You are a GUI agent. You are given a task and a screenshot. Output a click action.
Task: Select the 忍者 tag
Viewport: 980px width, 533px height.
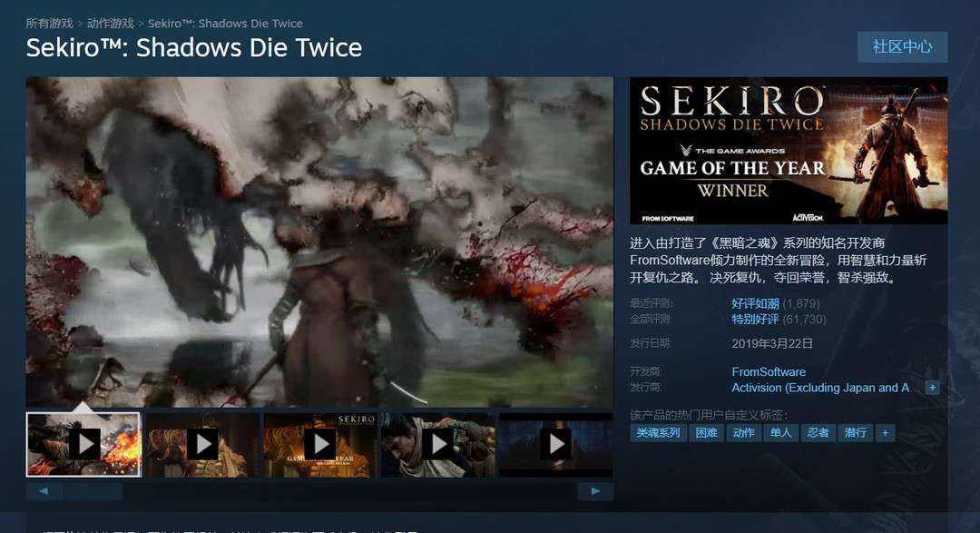coord(818,433)
